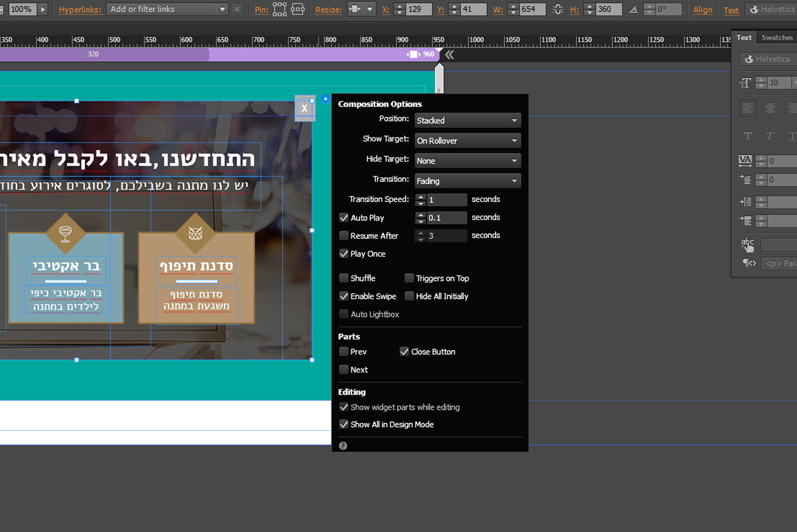Open Show Target dropdown On Rollover
Screen dimensions: 797x532
point(467,140)
